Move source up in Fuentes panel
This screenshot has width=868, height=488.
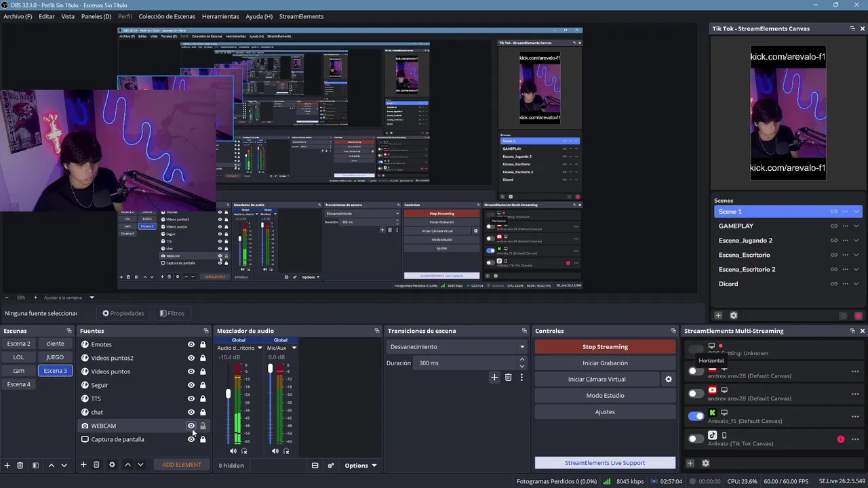point(127,465)
